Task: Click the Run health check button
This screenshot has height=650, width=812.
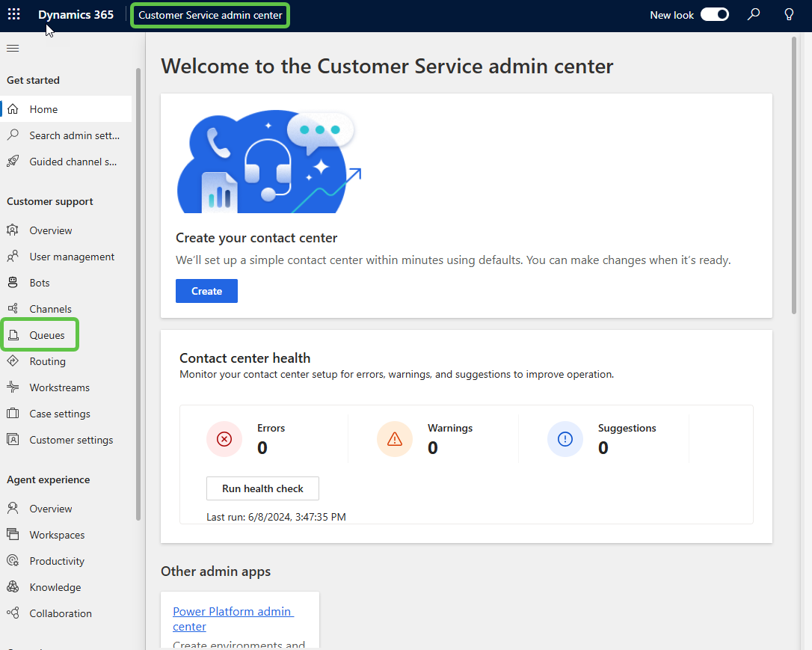Action: tap(262, 488)
